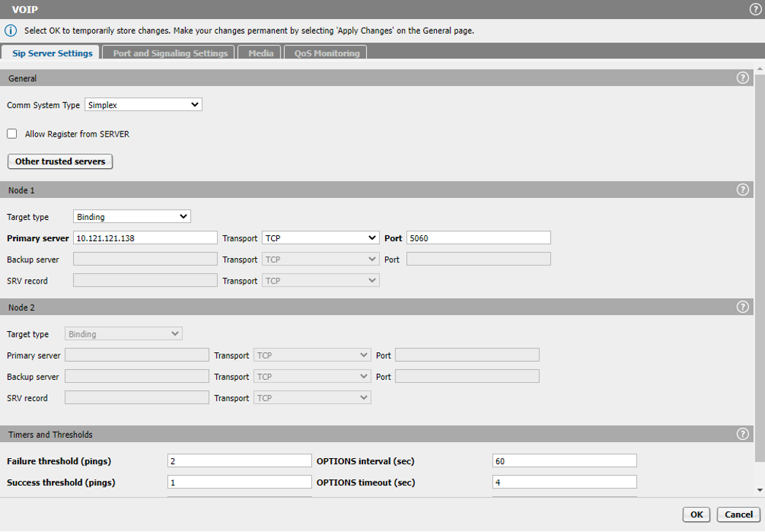
Task: Open Node 1 Backup server Transport dropdown
Action: [321, 259]
